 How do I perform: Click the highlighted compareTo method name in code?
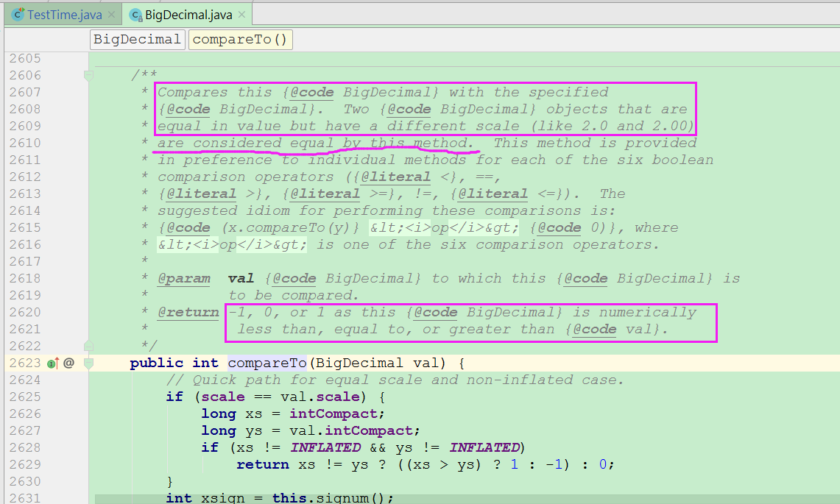[x=267, y=363]
